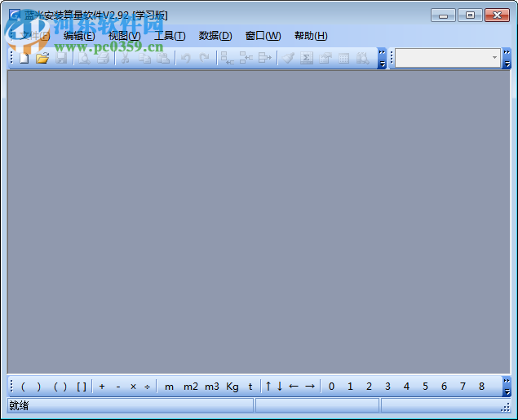The width and height of the screenshot is (518, 420).
Task: Open the 数据(D) menu
Action: (x=215, y=36)
